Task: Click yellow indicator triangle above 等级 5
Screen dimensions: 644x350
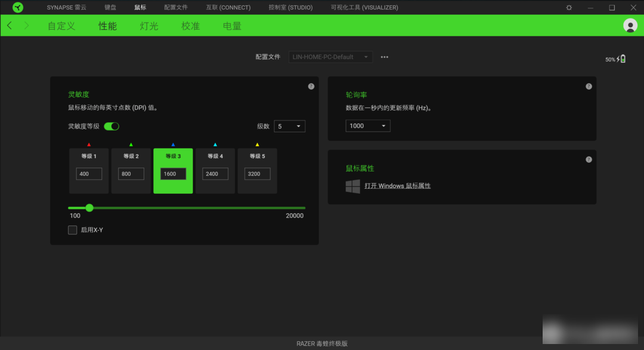Action: click(x=257, y=145)
